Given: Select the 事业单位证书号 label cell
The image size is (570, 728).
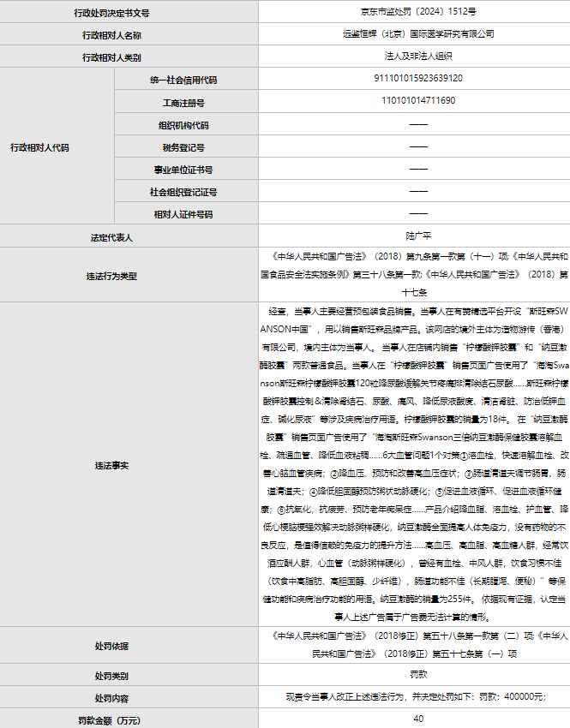Looking at the screenshot, I should (183, 170).
